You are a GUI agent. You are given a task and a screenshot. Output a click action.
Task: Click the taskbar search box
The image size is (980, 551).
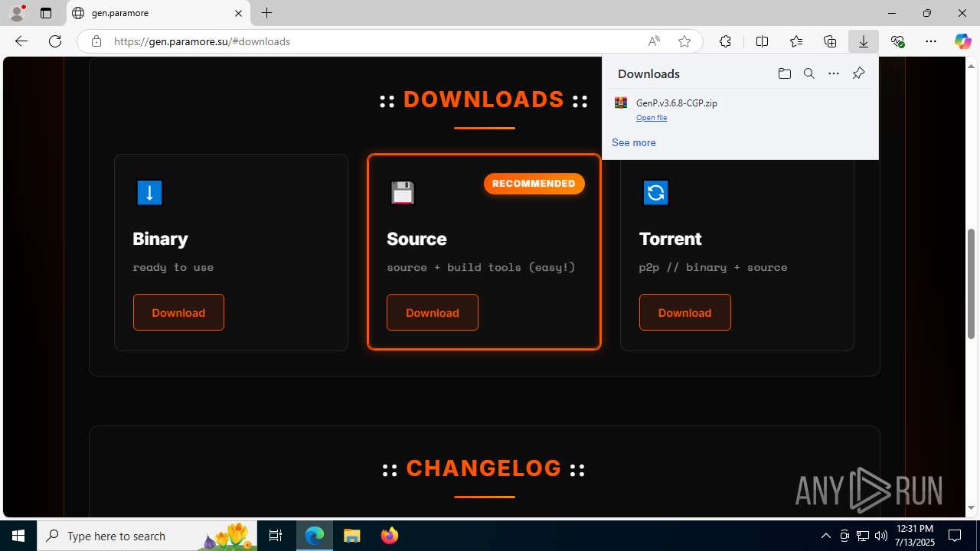click(147, 536)
